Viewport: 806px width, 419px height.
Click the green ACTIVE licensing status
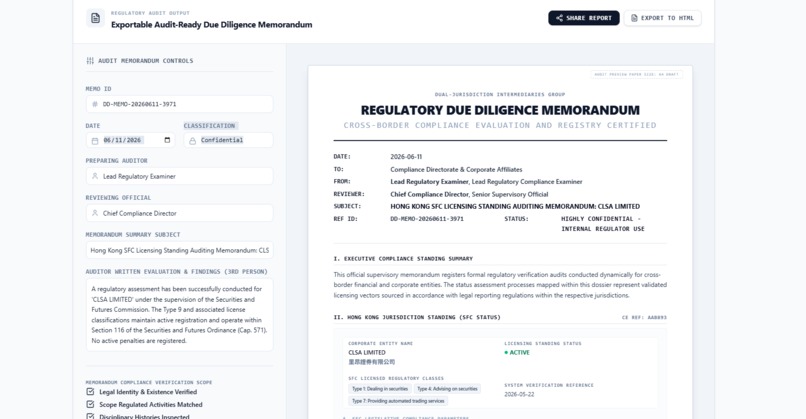pos(517,353)
